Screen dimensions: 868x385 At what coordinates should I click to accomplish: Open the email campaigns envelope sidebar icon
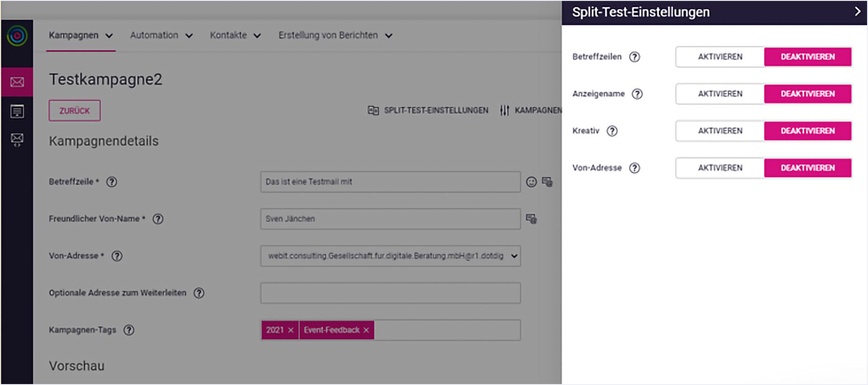click(17, 82)
